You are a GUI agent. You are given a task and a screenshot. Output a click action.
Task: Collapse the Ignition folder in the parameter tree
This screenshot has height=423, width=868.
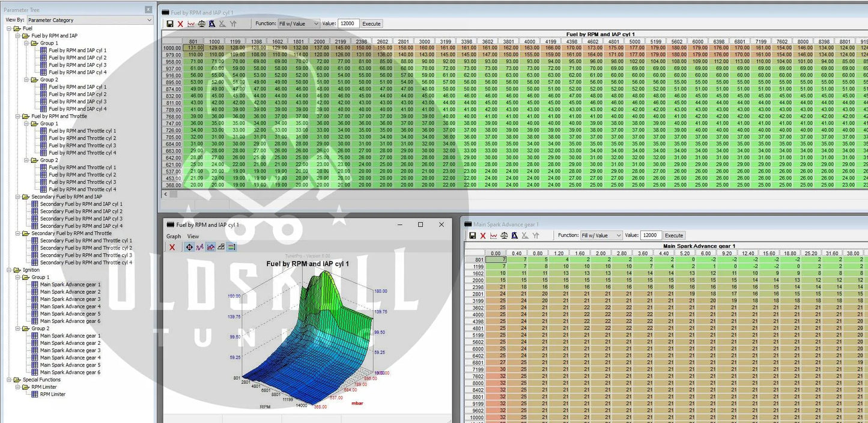pyautogui.click(x=10, y=270)
